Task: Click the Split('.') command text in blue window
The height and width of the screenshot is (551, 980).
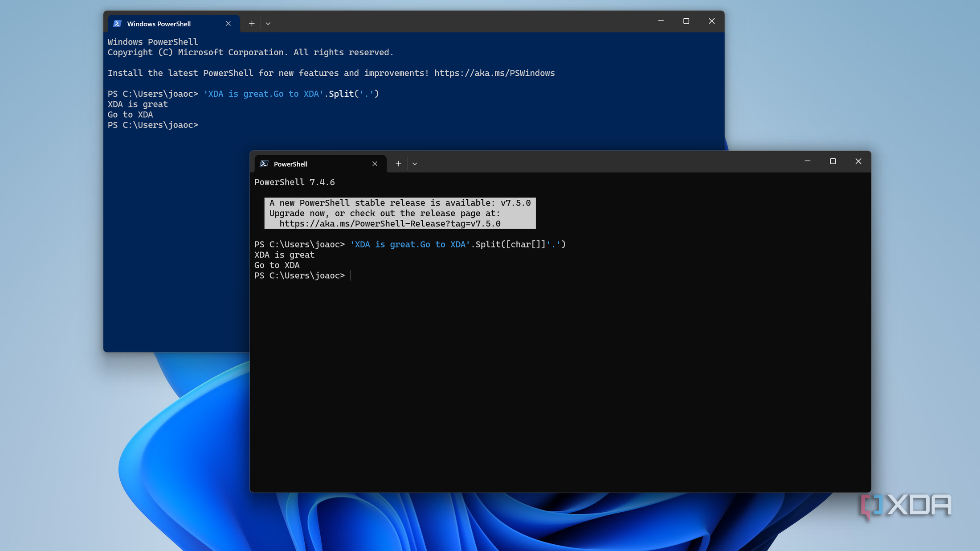Action: point(351,94)
